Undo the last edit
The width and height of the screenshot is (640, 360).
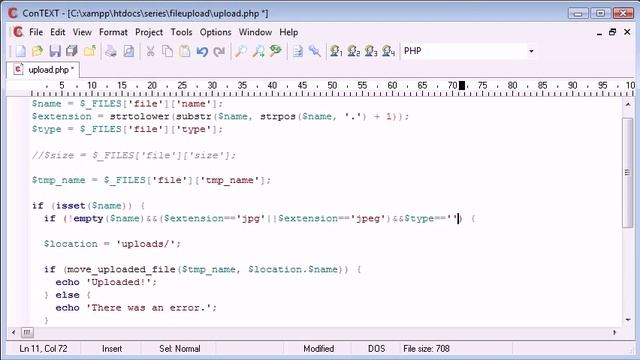pyautogui.click(x=202, y=51)
